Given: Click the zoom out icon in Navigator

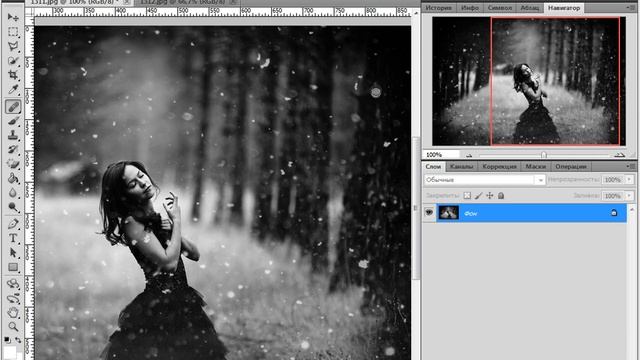Looking at the screenshot, I should click(x=469, y=155).
